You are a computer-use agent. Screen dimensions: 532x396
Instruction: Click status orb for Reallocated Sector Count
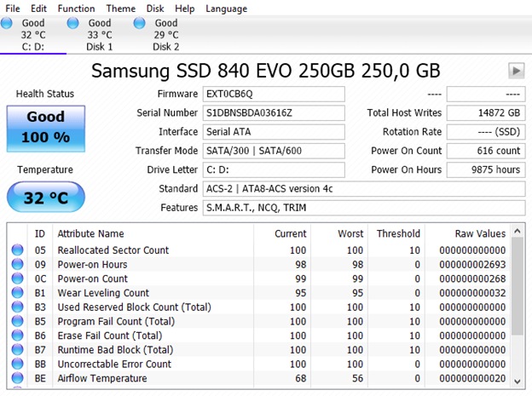click(17, 250)
